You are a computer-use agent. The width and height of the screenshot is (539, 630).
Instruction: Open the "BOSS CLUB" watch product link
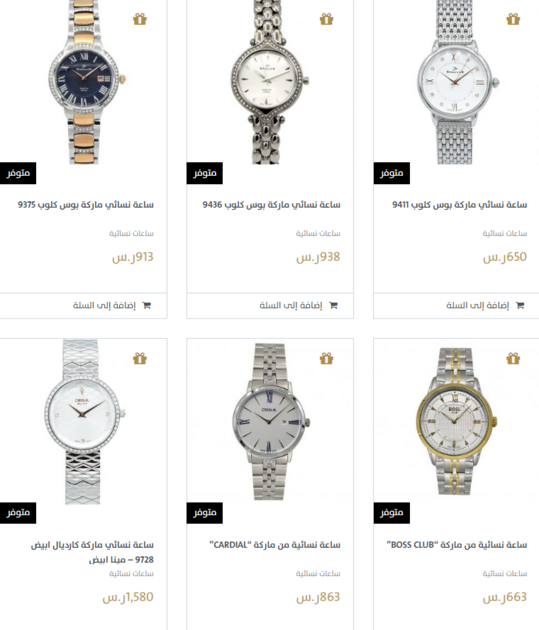457,545
